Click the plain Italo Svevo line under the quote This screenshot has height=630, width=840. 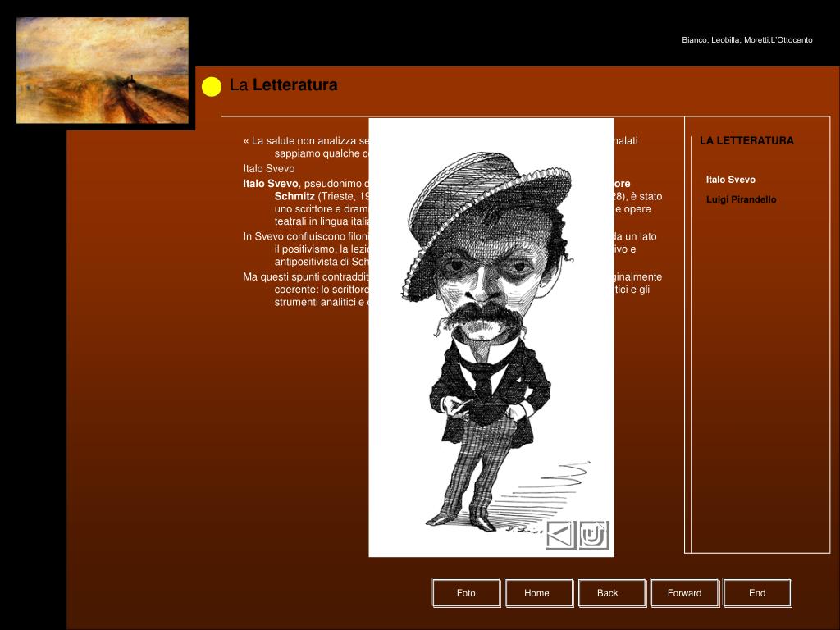point(269,168)
